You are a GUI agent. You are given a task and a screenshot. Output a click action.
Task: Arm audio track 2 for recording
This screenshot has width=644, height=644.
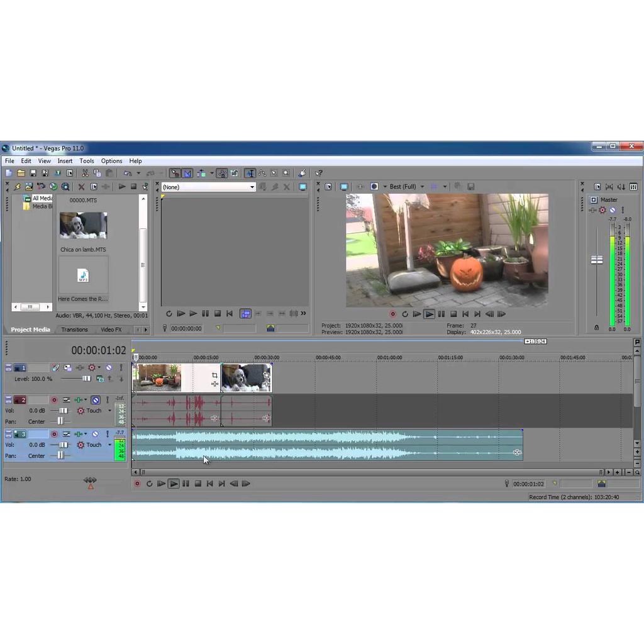coord(54,400)
